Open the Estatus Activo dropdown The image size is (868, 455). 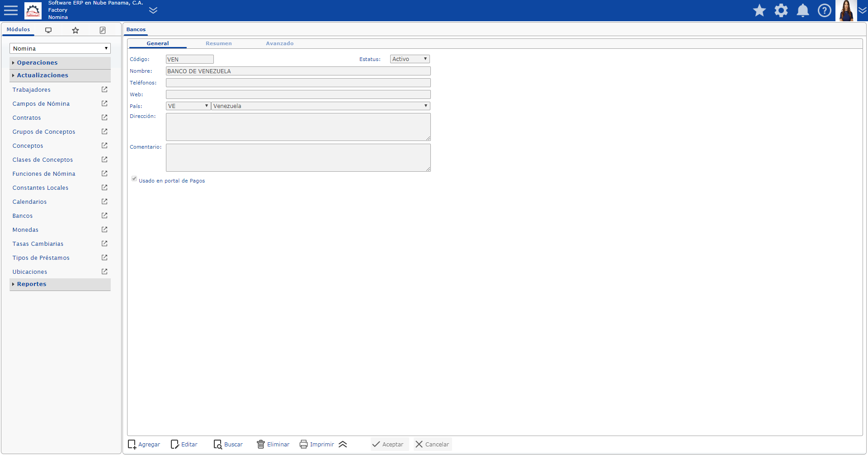coord(410,59)
